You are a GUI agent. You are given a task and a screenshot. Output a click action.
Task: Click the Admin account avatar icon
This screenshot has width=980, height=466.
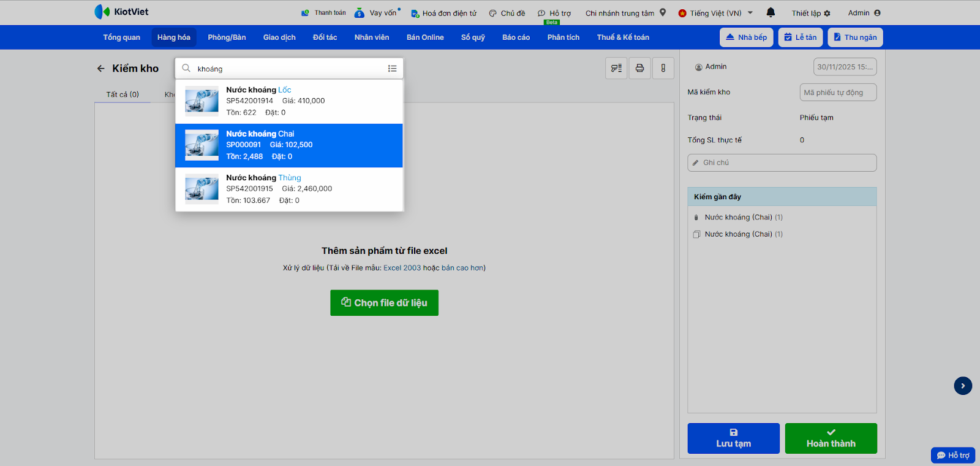(877, 13)
